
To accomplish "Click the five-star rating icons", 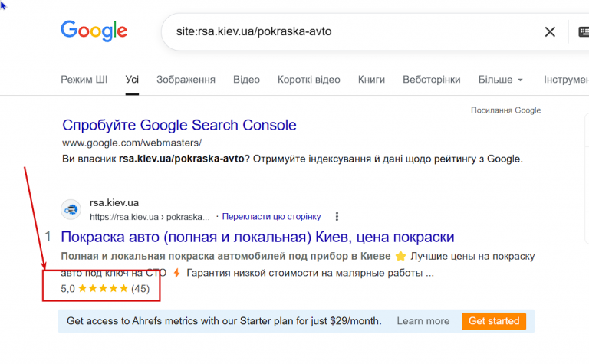I will click(x=104, y=288).
